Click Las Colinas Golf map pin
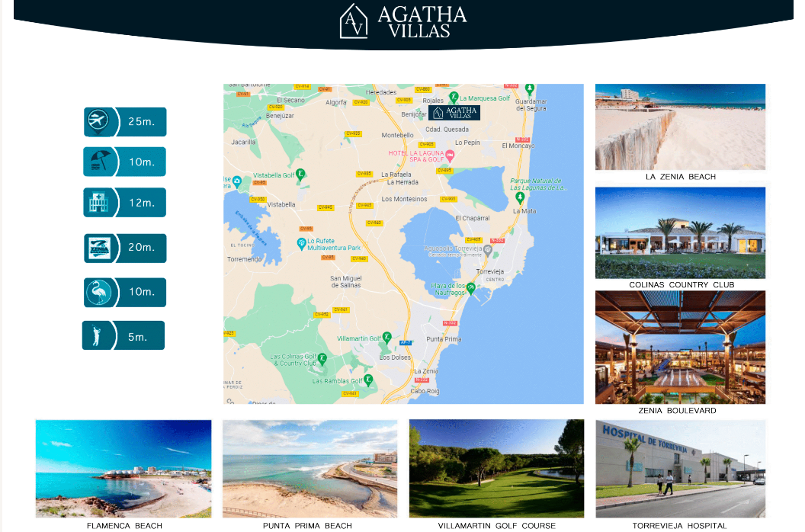The height and width of the screenshot is (532, 805). 322,358
